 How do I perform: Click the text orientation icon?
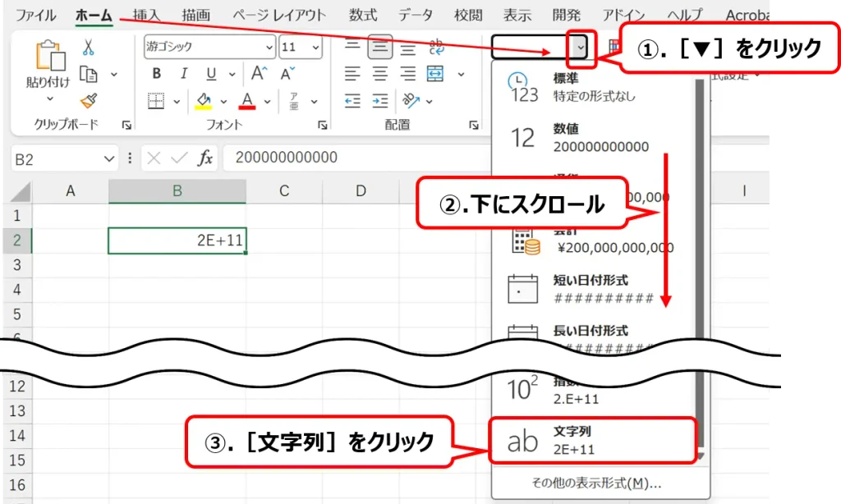tap(411, 99)
